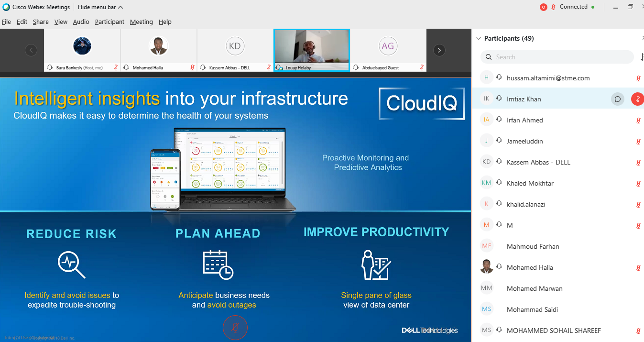
Task: Click the Cisco Webex Meetings logo icon
Action: (x=6, y=7)
